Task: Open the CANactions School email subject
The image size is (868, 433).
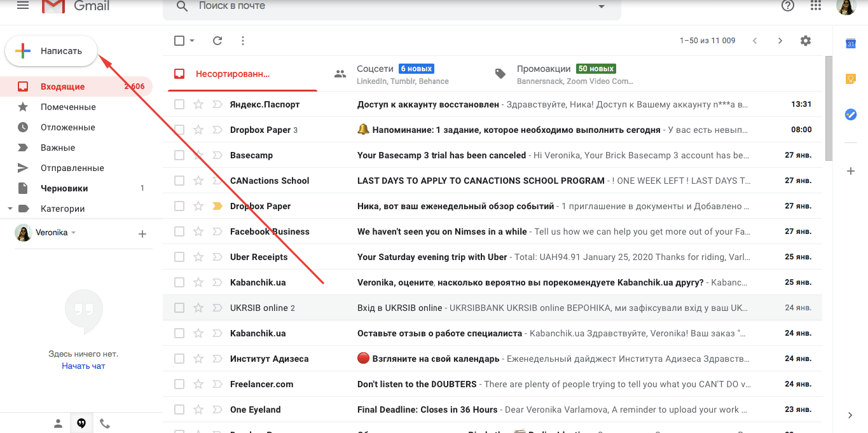Action: 481,181
